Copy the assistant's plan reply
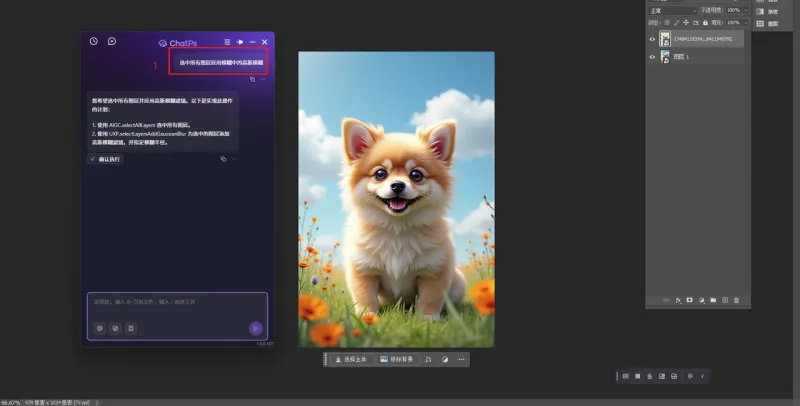Viewport: 800px width, 406px height. point(223,159)
